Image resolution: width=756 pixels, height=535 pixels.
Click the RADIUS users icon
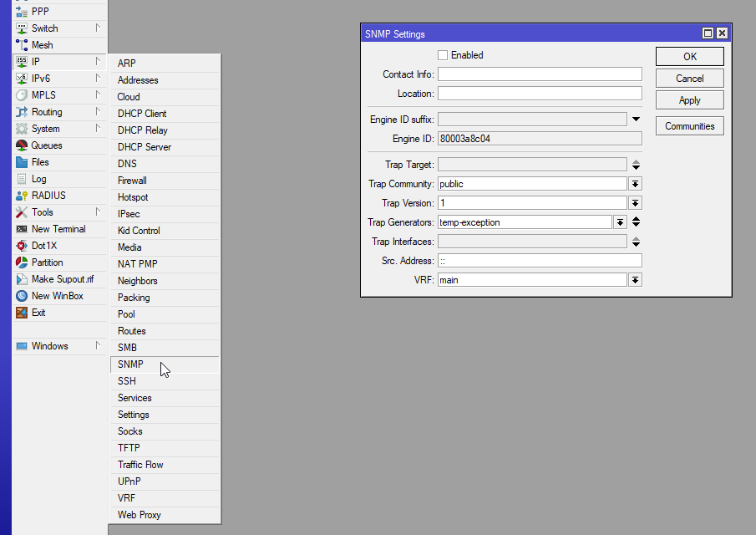point(22,196)
